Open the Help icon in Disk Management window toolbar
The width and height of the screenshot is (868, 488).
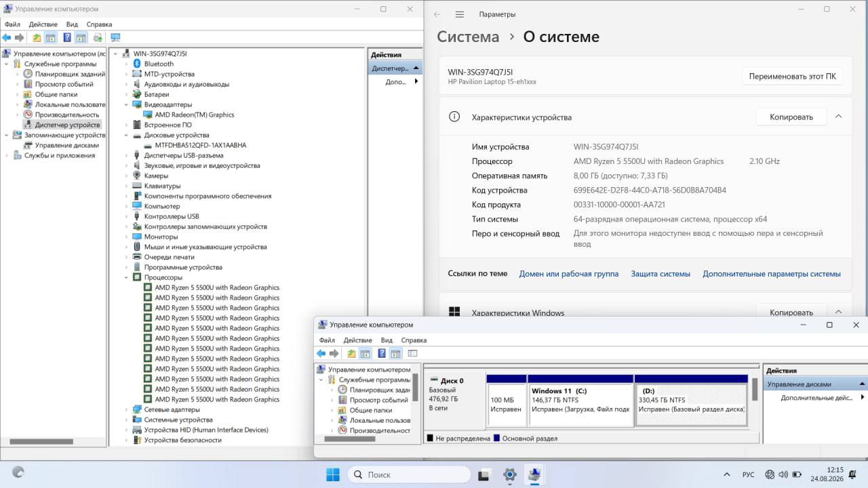382,354
